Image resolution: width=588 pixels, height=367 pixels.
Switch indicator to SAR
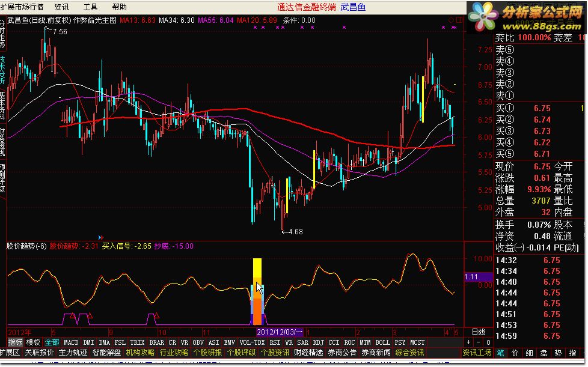click(302, 342)
